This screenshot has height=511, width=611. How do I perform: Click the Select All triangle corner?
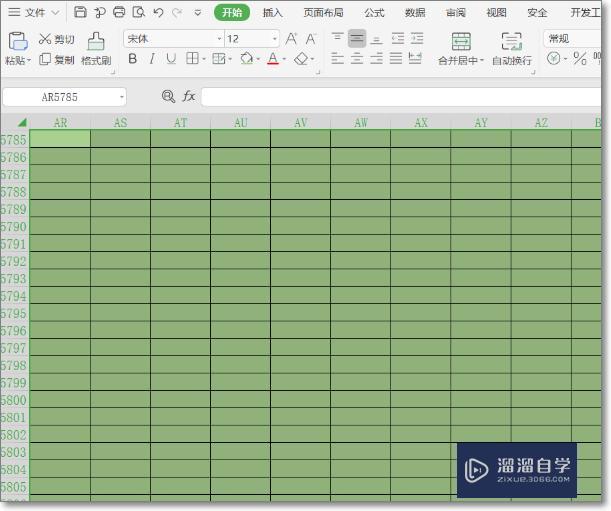22,123
